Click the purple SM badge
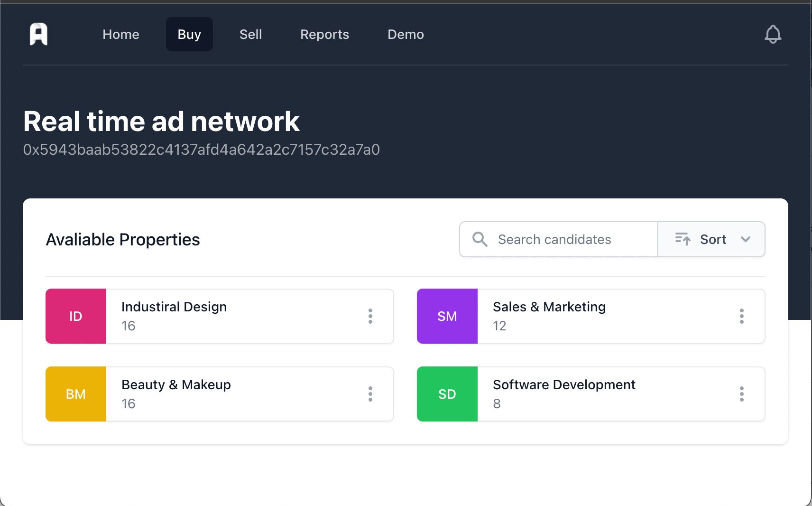The width and height of the screenshot is (812, 506). pyautogui.click(x=447, y=316)
